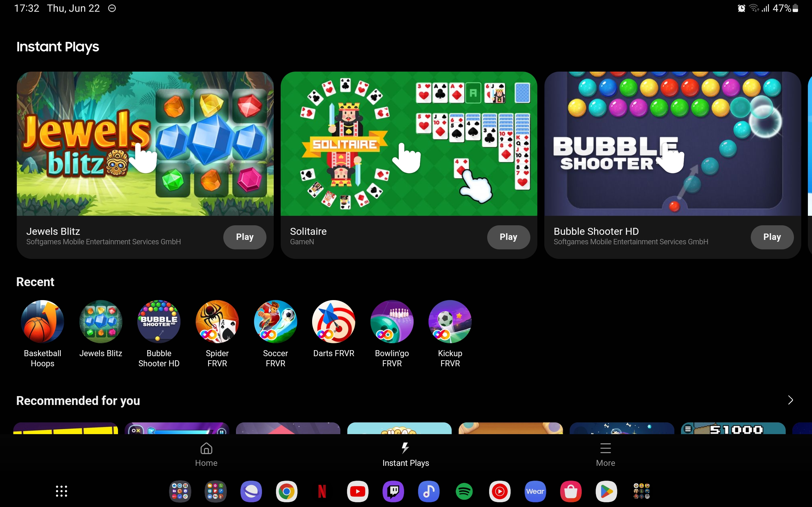Tap the $1000 recommended game thumbnail
The height and width of the screenshot is (507, 812).
coord(733,428)
